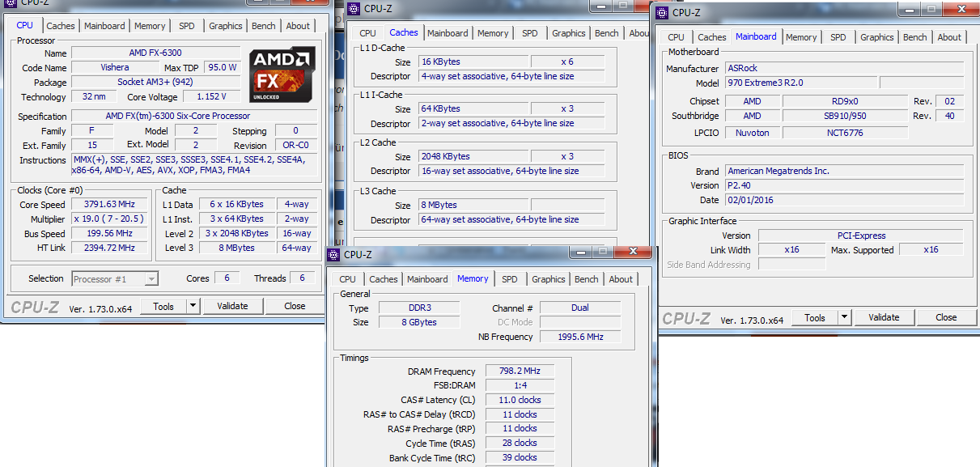Switch to the Memory tab in the Mainboard window
Image resolution: width=980 pixels, height=467 pixels.
click(x=801, y=37)
